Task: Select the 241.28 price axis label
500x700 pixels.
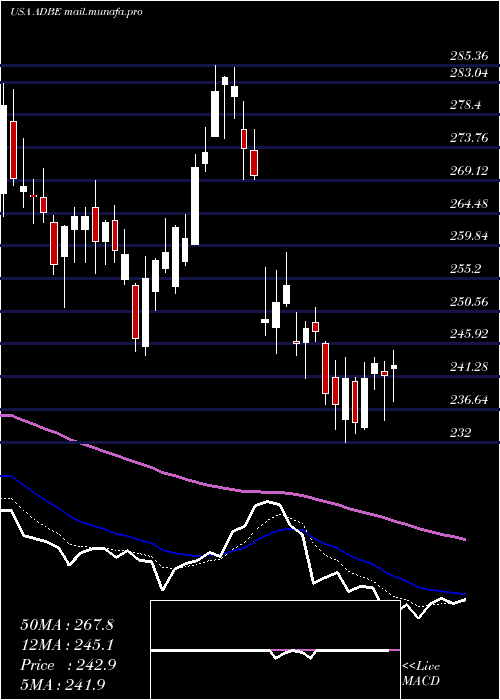Action: (469, 367)
